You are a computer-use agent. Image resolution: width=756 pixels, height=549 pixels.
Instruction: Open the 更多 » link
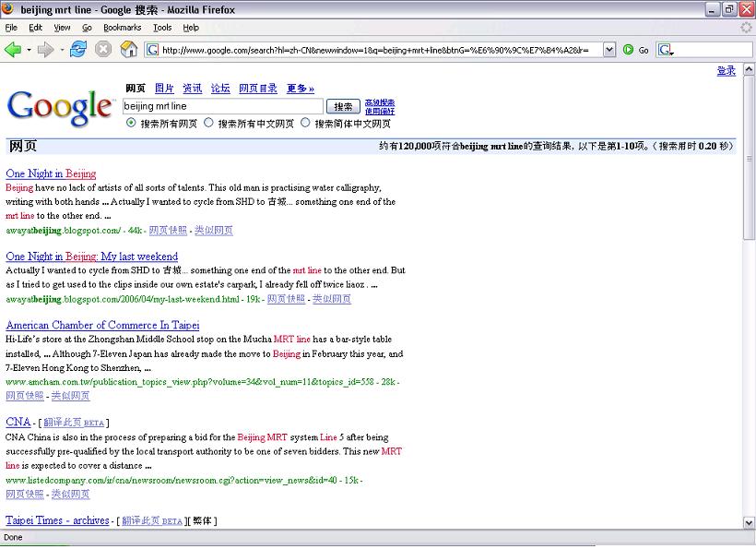point(300,89)
